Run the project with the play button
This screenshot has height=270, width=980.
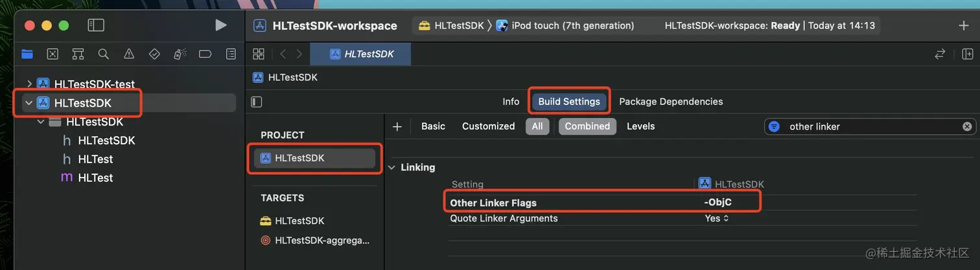(221, 25)
